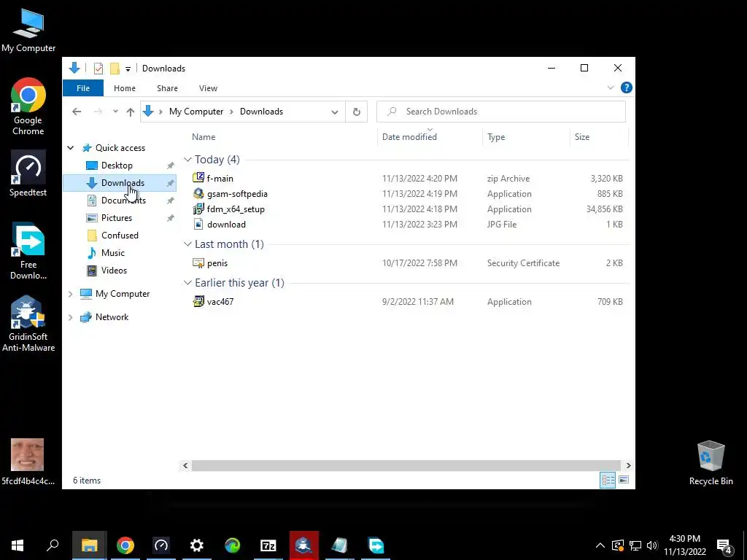Open Pictures in Quick access
Viewport: 747px width, 560px height.
tap(116, 217)
